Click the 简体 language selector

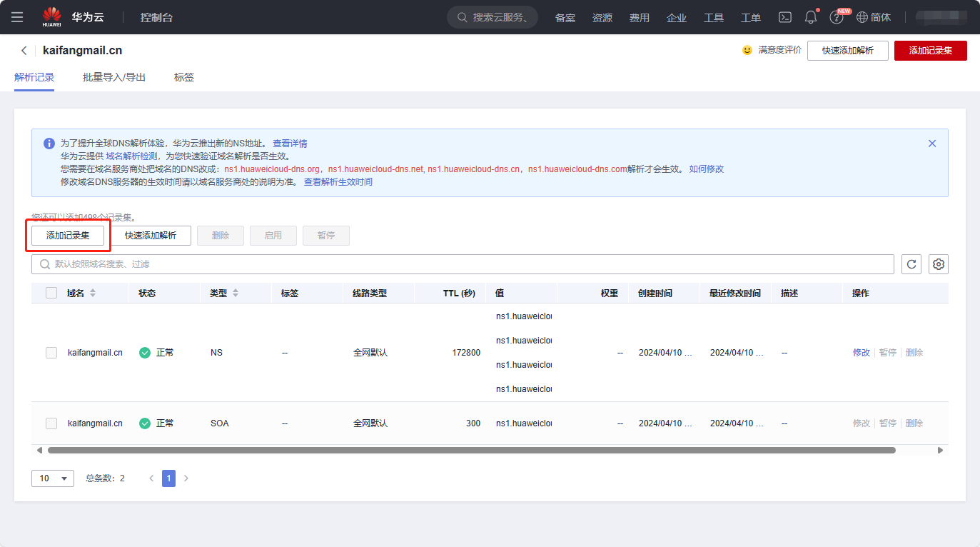tap(881, 17)
